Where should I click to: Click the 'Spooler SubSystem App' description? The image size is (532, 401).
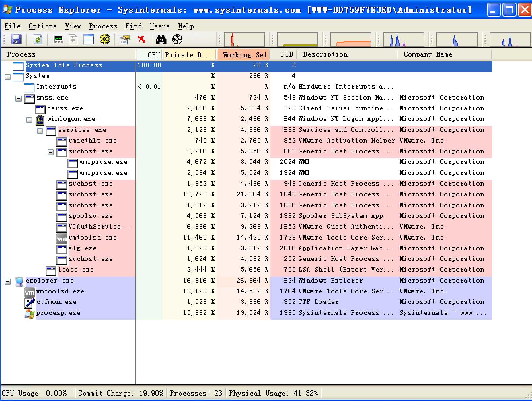coord(341,216)
